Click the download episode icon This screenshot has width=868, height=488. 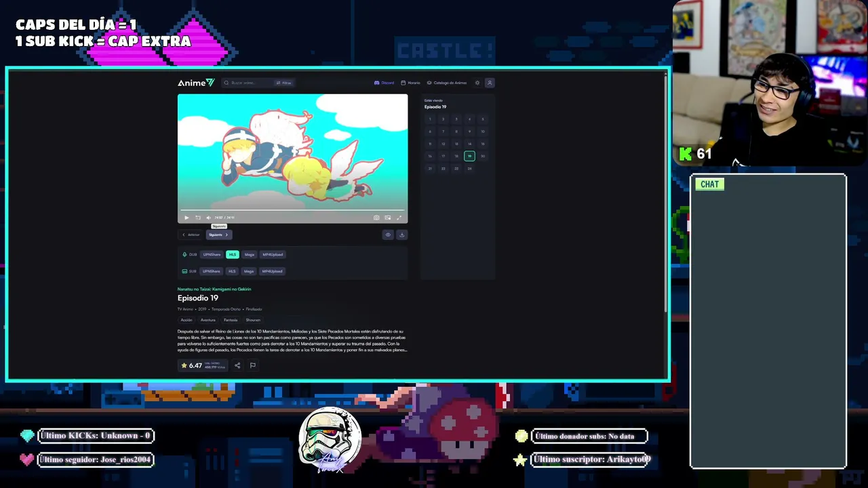tap(401, 235)
